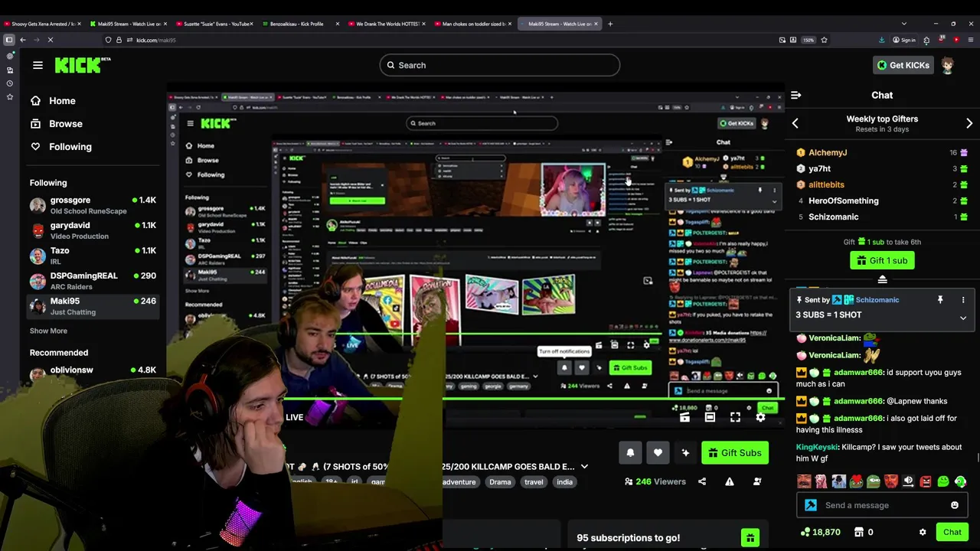Screen dimensions: 980x551
Task: Open the Kick hamburger menu
Action: [x=38, y=65]
